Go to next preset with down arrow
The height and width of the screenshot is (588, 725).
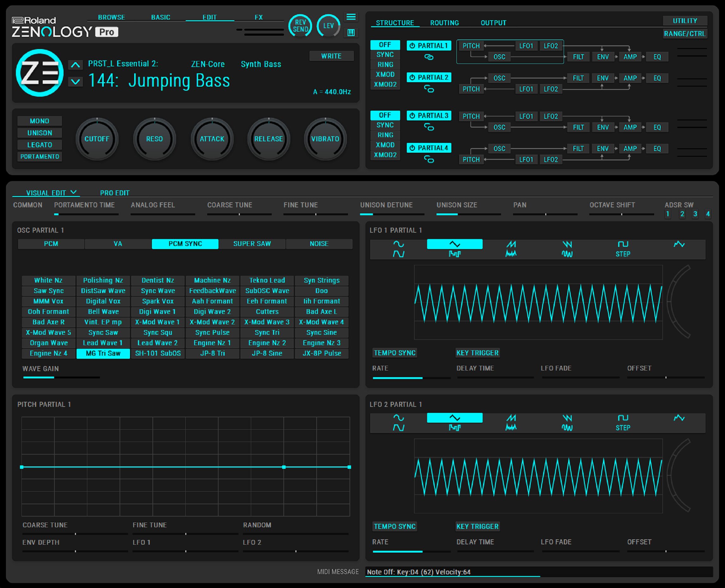click(76, 82)
